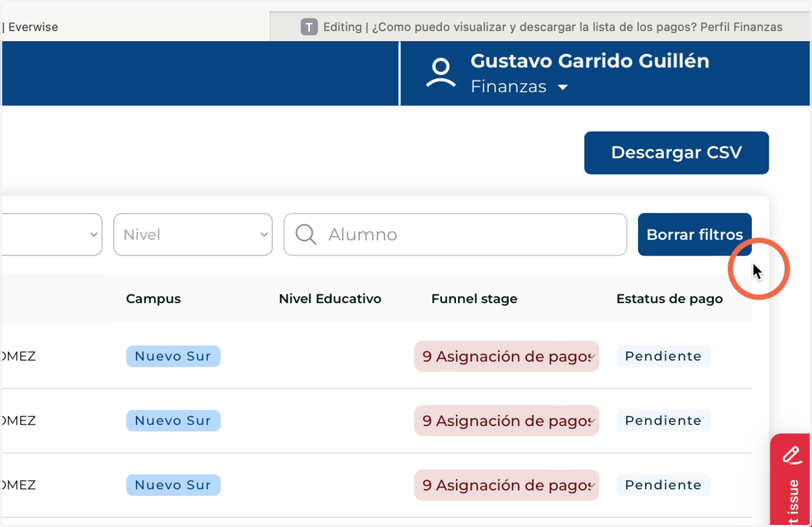Click the Nuevo Sur tag in first row
Image resolution: width=812 pixels, height=527 pixels.
[x=173, y=356]
